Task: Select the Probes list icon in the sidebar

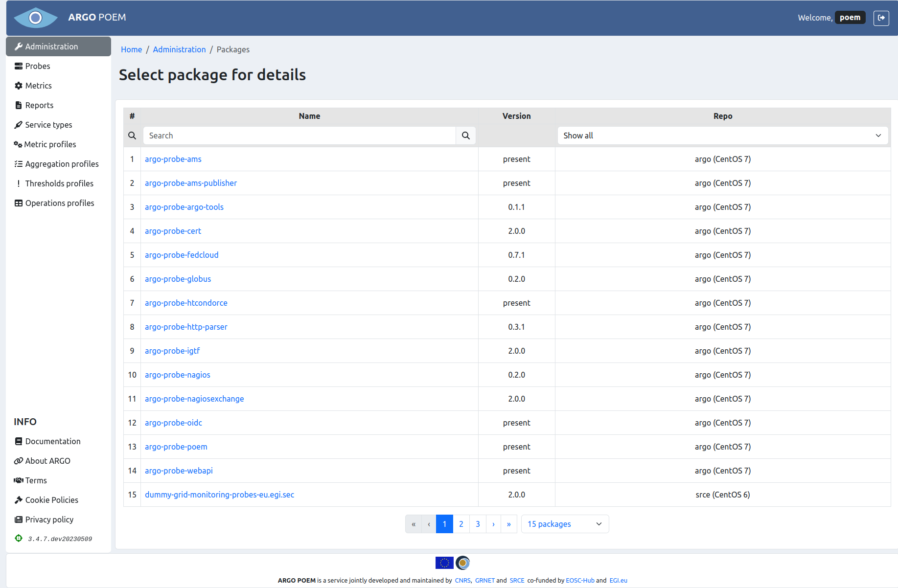Action: [19, 66]
